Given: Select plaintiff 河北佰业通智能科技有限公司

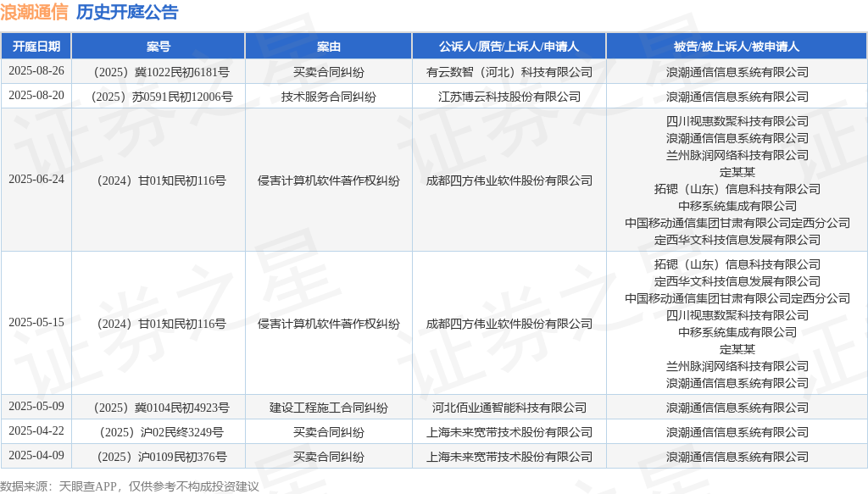Looking at the screenshot, I should [509, 408].
